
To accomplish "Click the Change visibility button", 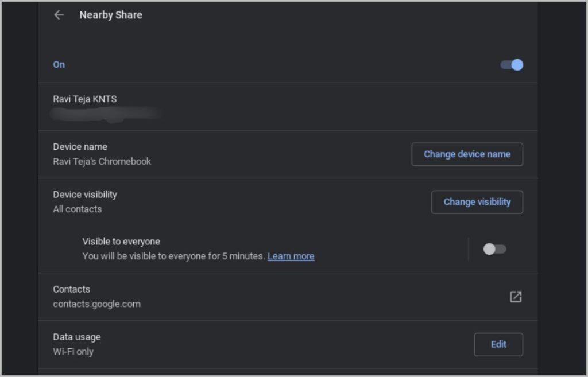I will pyautogui.click(x=477, y=202).
